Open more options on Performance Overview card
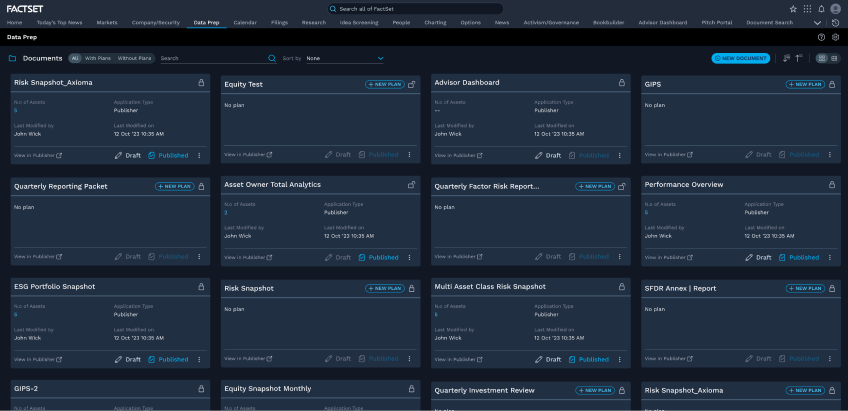848x411 pixels. 830,257
